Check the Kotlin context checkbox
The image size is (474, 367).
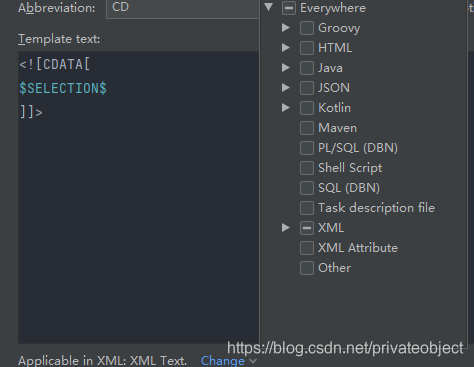(307, 108)
